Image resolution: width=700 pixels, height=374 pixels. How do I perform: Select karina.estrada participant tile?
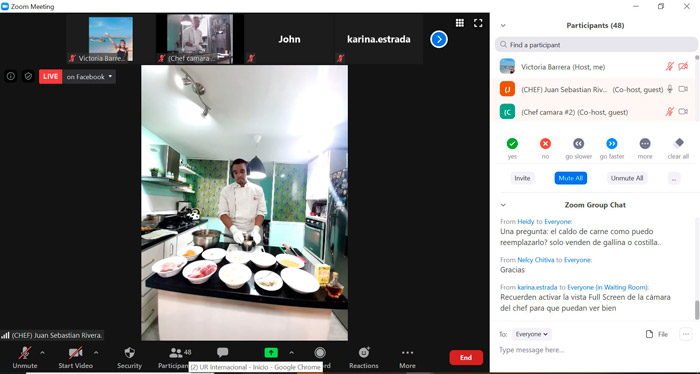[x=379, y=39]
